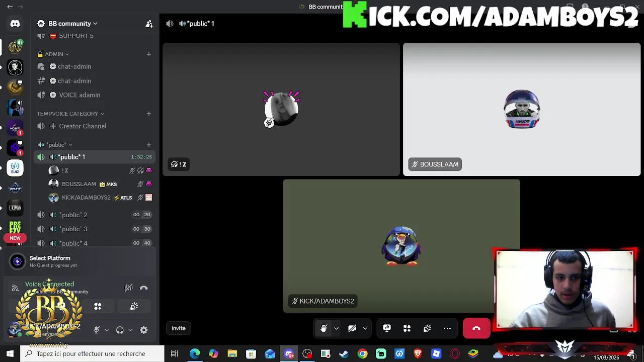
Task: Open the sidebar activities icon
Action: click(x=98, y=306)
